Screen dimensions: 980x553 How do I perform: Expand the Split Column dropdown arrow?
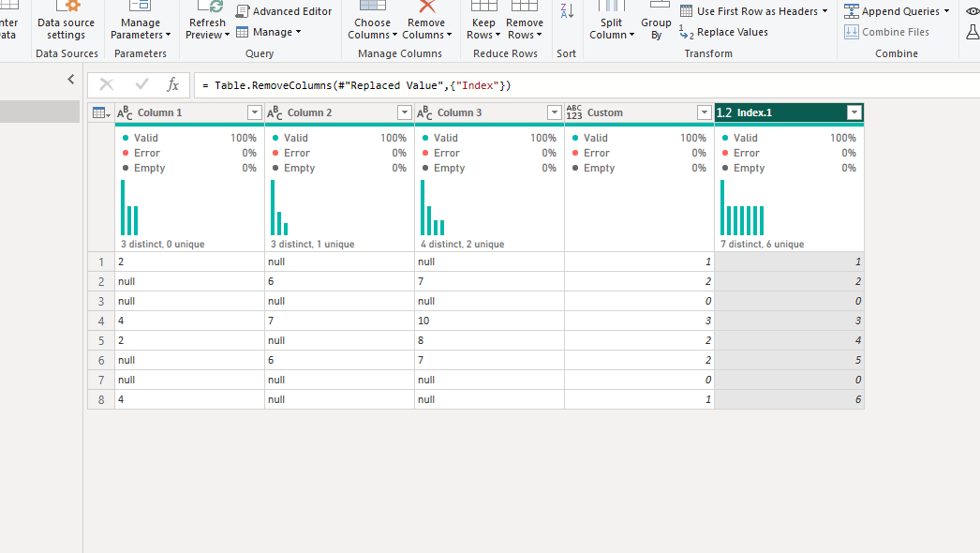pos(631,35)
